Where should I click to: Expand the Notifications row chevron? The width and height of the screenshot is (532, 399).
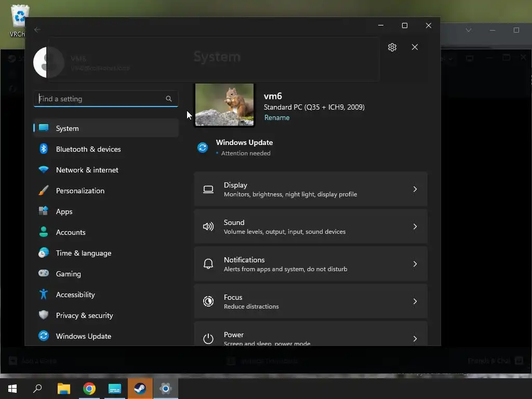(x=415, y=263)
